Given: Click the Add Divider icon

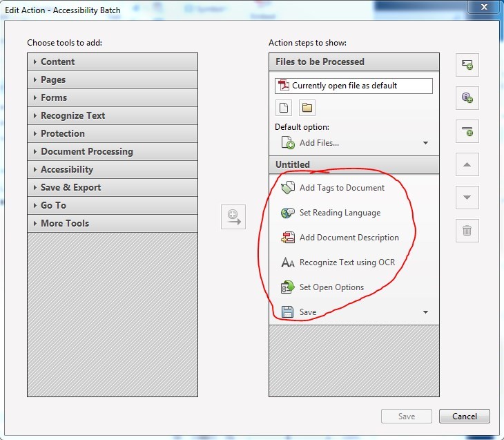Looking at the screenshot, I should [x=467, y=131].
